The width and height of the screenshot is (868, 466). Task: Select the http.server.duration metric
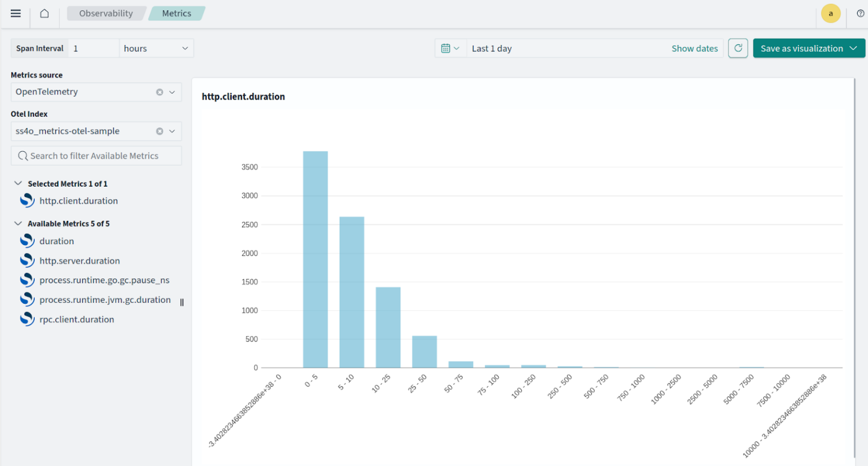(x=79, y=261)
